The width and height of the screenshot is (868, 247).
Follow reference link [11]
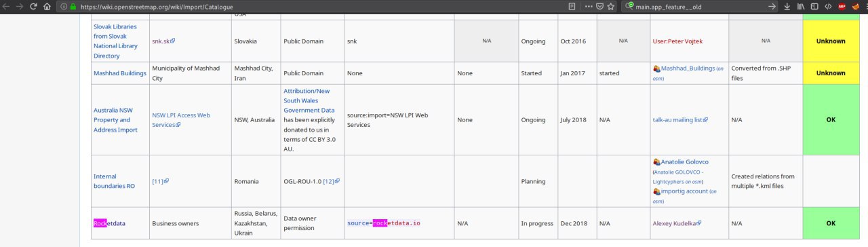click(x=160, y=181)
